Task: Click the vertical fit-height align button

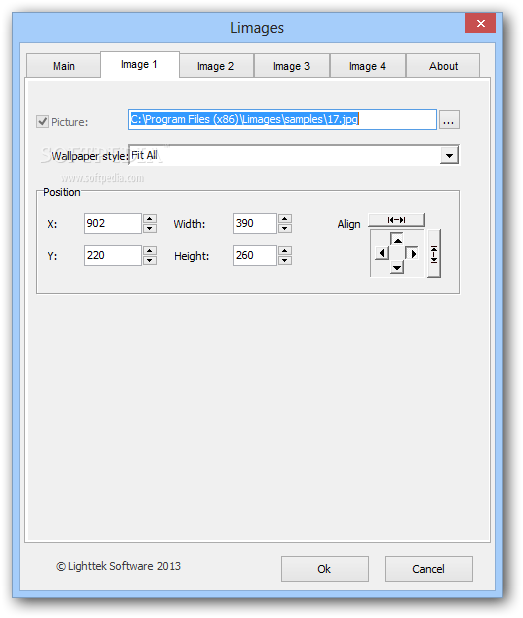Action: (x=434, y=254)
